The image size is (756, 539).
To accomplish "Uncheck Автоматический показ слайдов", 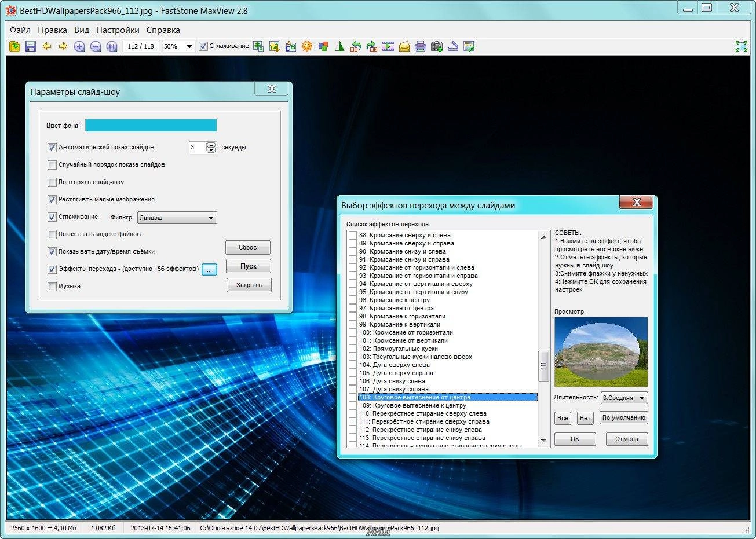I will pos(52,148).
